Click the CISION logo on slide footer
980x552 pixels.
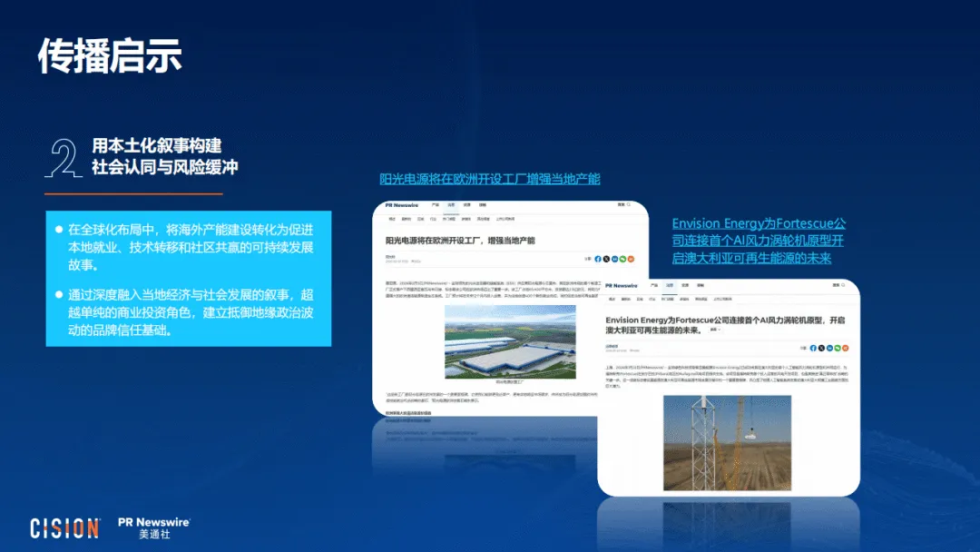[x=65, y=528]
